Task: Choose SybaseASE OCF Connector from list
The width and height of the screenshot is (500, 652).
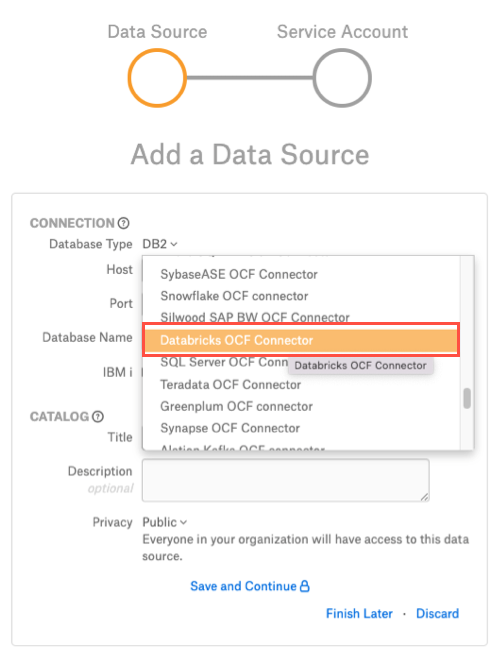Action: point(239,274)
